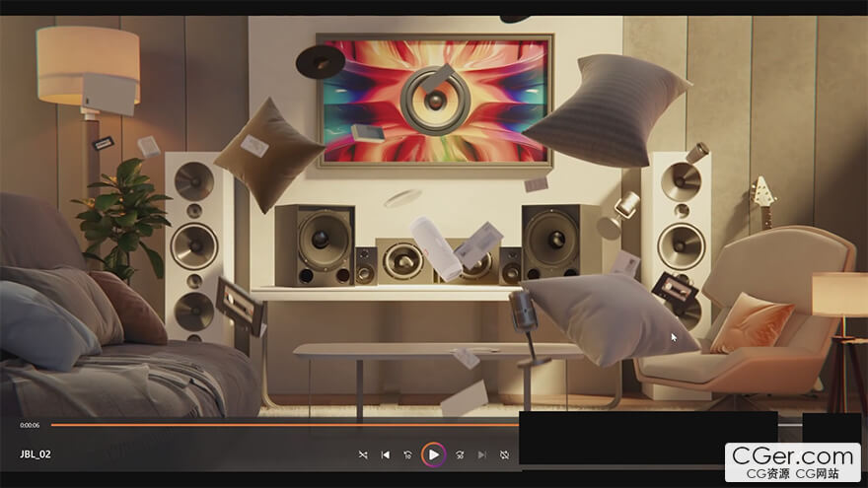Image resolution: width=868 pixels, height=488 pixels.
Task: Toggle repeat mode
Action: [504, 454]
